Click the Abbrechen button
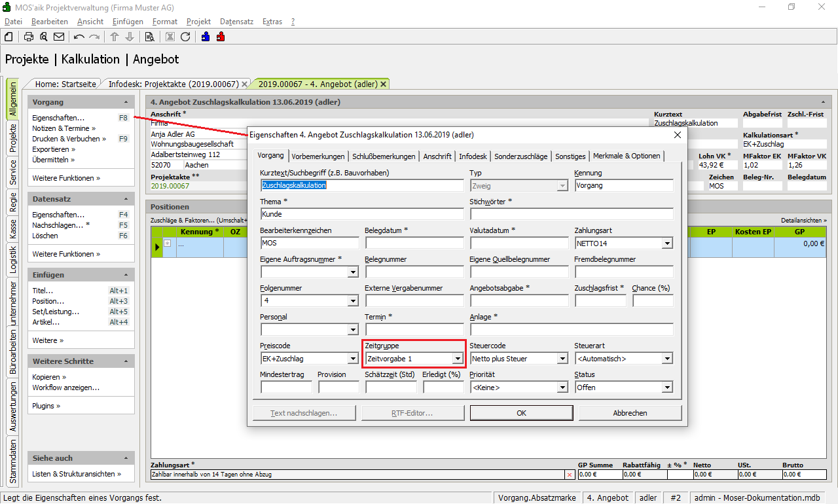 pos(630,413)
